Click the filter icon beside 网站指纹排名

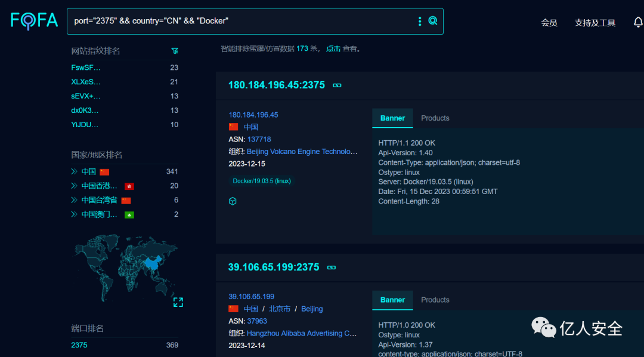pos(175,51)
